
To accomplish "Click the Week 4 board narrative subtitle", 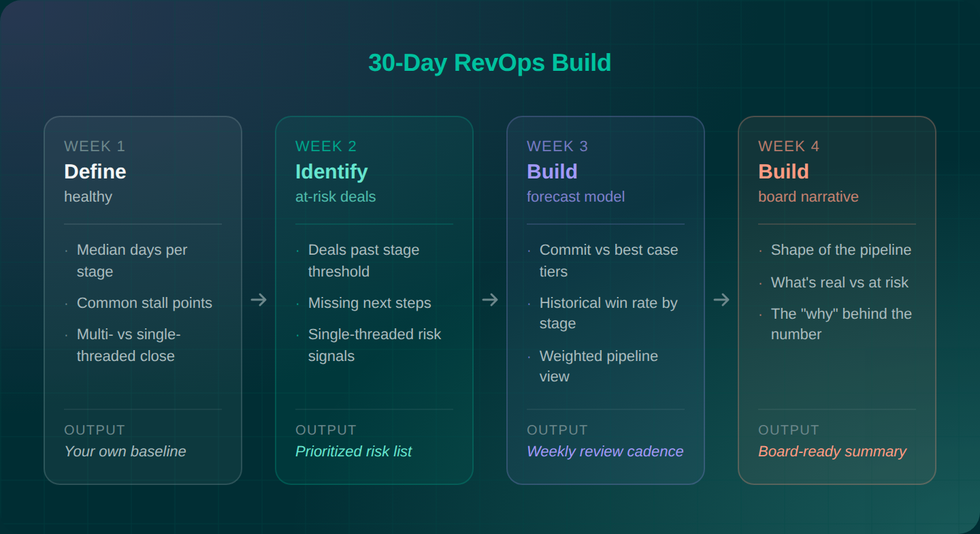I will click(x=808, y=197).
